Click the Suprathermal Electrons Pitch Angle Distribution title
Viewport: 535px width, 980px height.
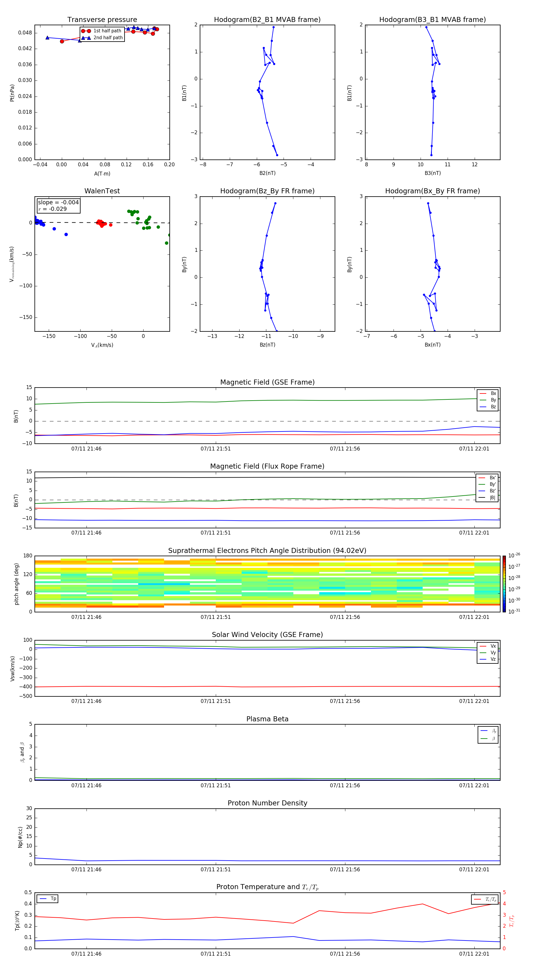[267, 551]
